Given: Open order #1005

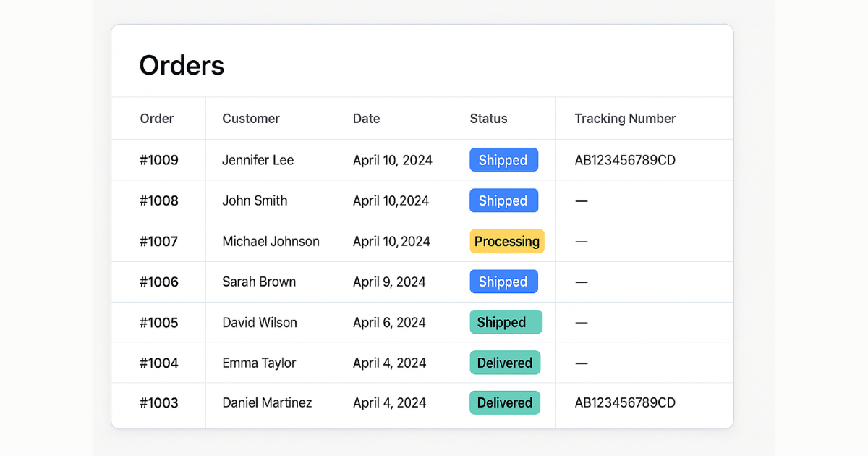Looking at the screenshot, I should pos(159,322).
